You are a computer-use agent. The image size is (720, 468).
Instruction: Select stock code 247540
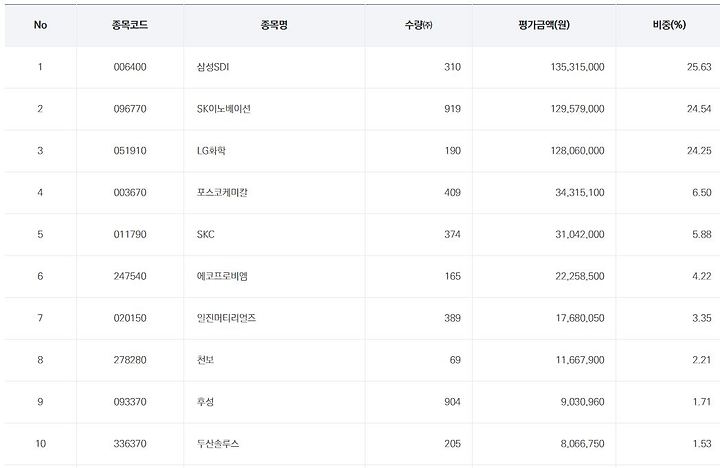130,276
